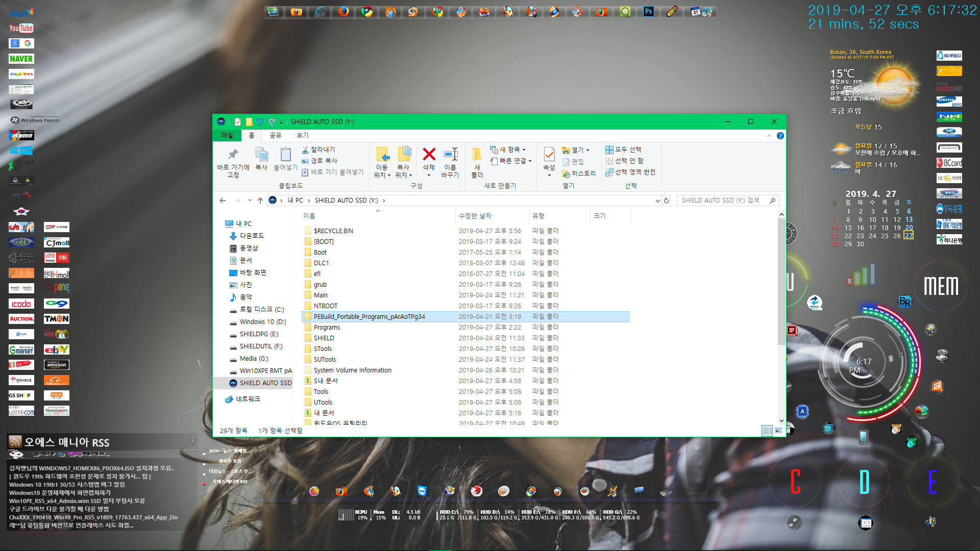Open the YouTube desktop shortcut

[21, 28]
